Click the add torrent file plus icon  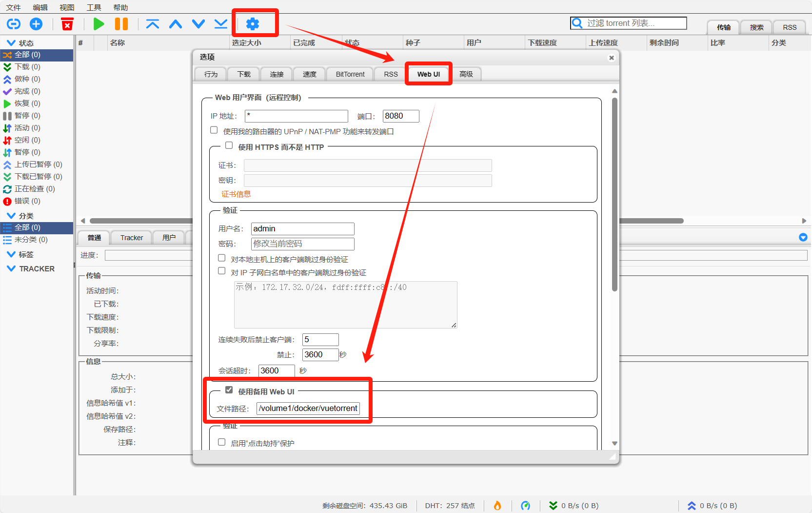(36, 24)
